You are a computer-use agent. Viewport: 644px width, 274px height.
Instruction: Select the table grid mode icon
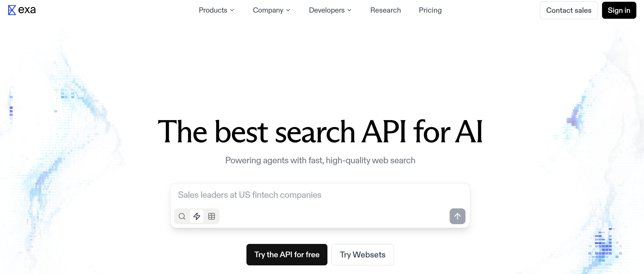[x=212, y=216]
